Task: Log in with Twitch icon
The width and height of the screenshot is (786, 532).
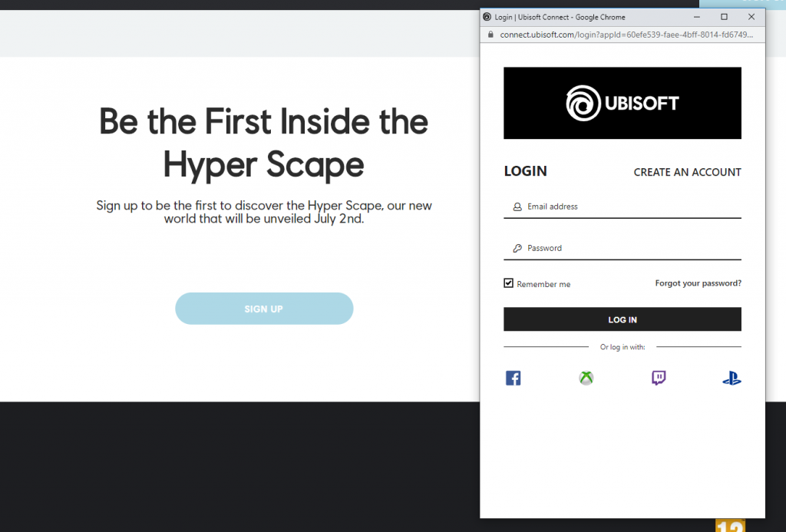Action: [x=659, y=378]
